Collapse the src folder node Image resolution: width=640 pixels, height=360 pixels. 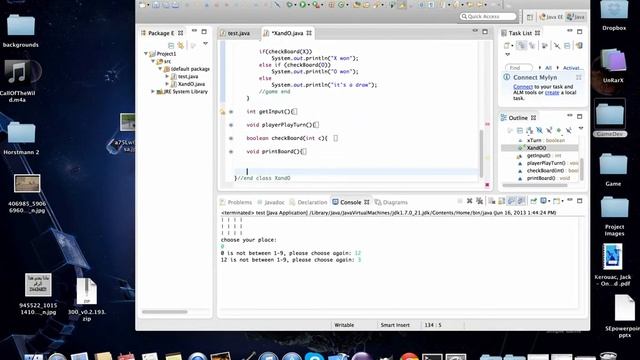click(153, 61)
